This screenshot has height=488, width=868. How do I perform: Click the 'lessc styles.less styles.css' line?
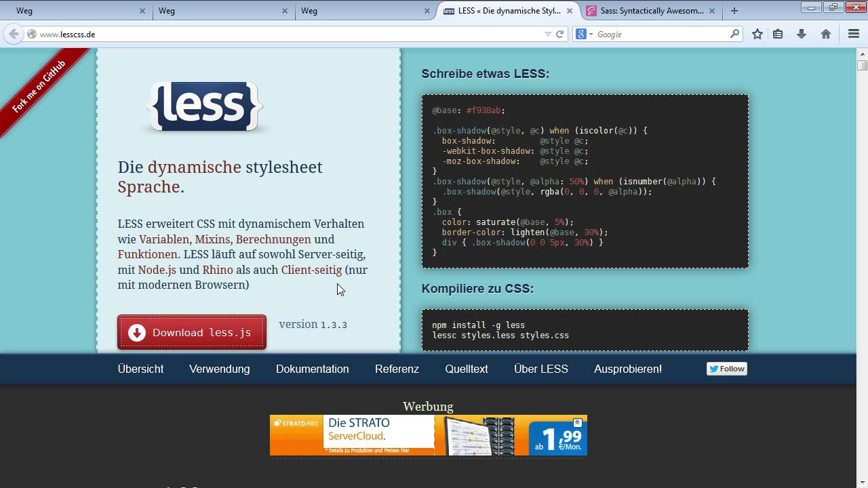tap(500, 335)
